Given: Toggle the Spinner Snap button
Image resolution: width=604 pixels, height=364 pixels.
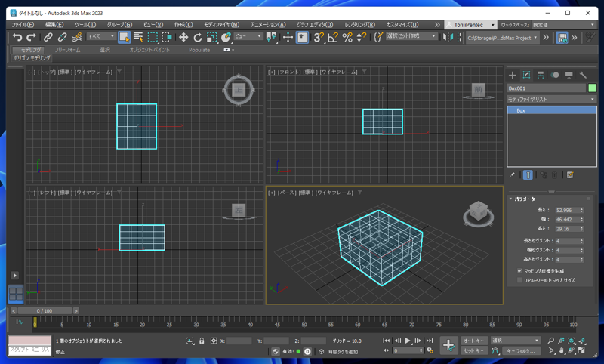Looking at the screenshot, I should [x=362, y=37].
